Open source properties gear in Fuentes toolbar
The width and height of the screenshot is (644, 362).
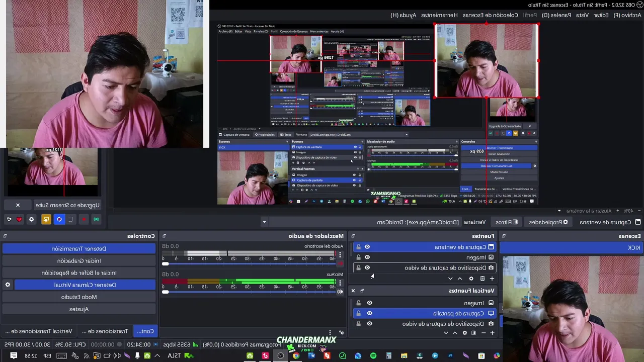pyautogui.click(x=471, y=279)
